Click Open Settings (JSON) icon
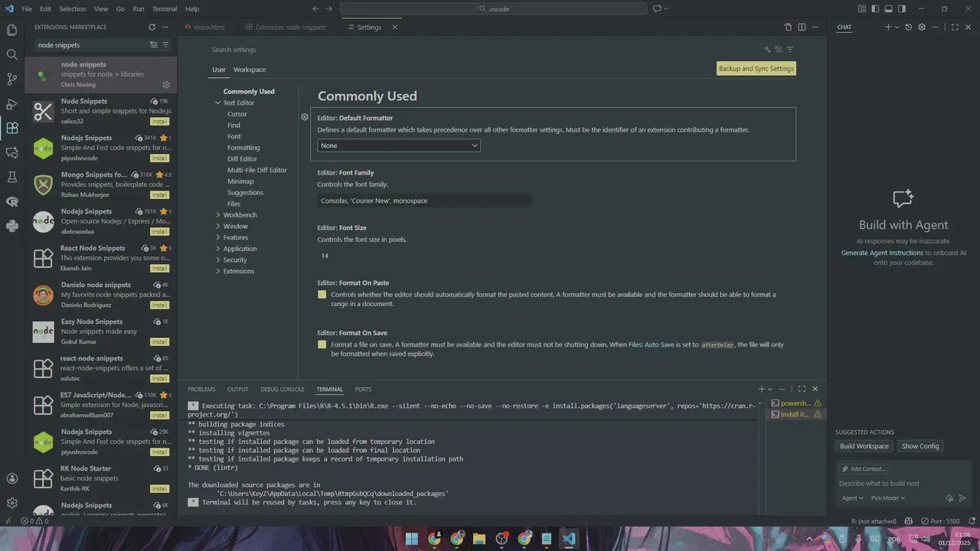 point(788,27)
